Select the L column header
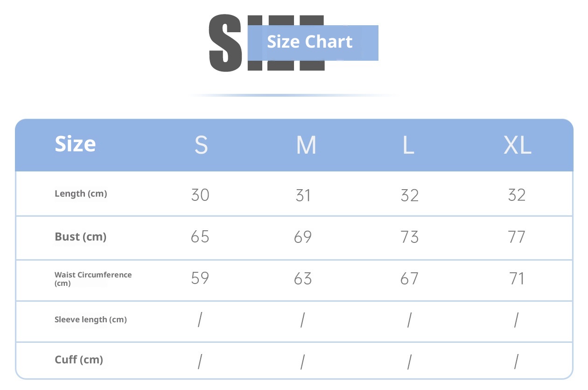This screenshot has height=390, width=588. pos(408,146)
